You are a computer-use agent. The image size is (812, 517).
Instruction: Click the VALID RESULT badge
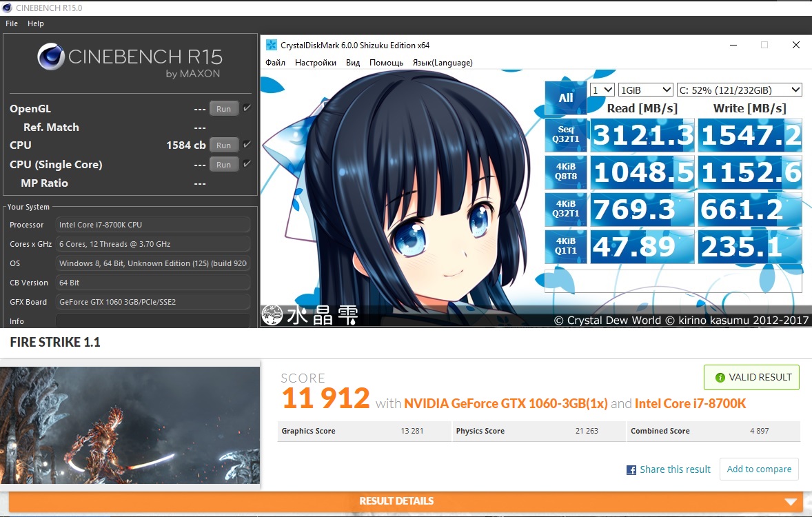(751, 378)
